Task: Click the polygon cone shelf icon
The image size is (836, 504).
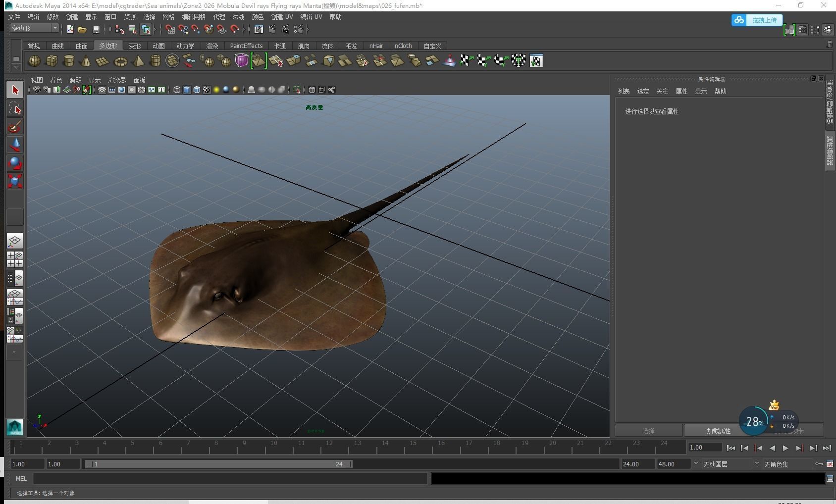Action: [x=86, y=61]
